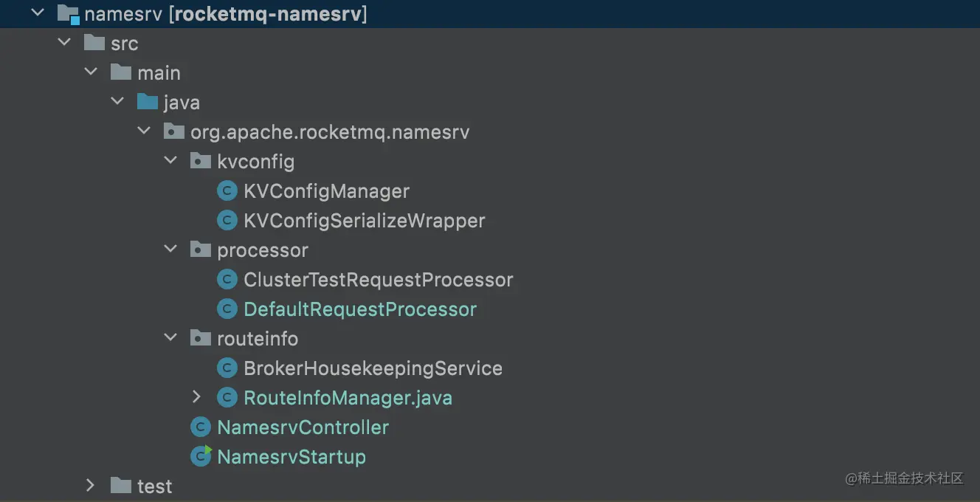Collapse the namesrv module root

coord(38,13)
